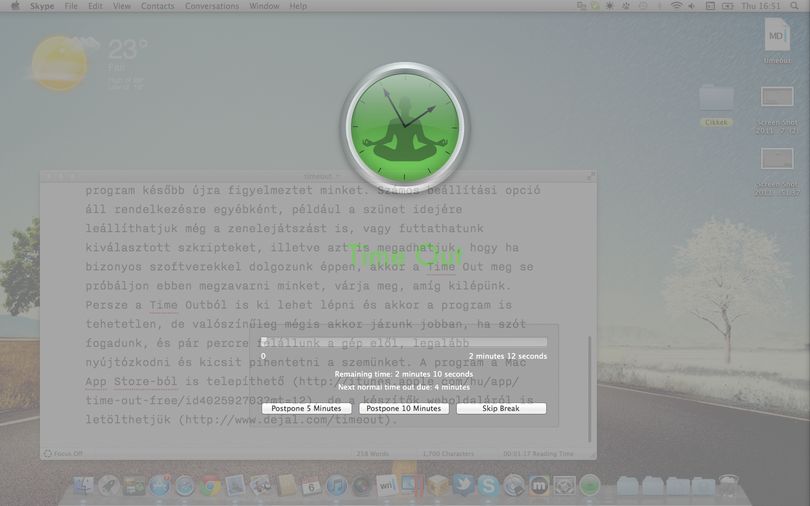The height and width of the screenshot is (506, 810).
Task: Click the Wi-Fi status icon in the menu bar
Action: point(676,6)
